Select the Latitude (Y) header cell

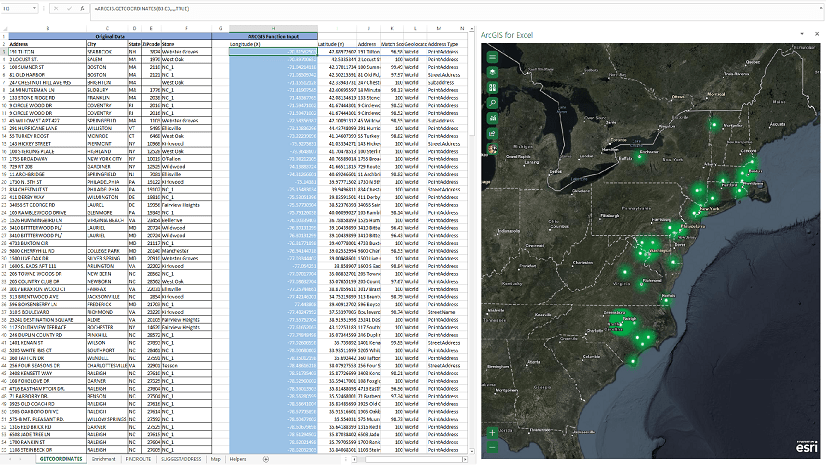point(337,44)
